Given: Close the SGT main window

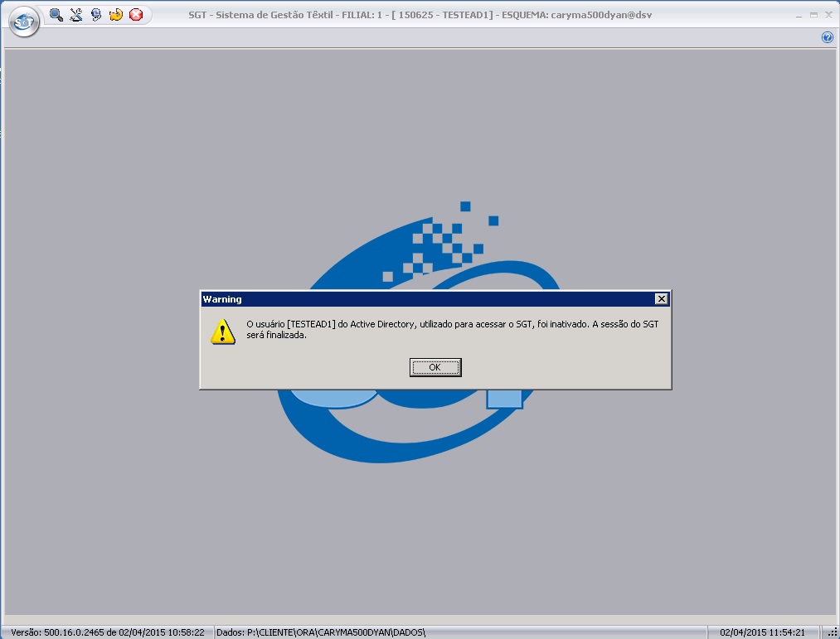Looking at the screenshot, I should pos(827,14).
